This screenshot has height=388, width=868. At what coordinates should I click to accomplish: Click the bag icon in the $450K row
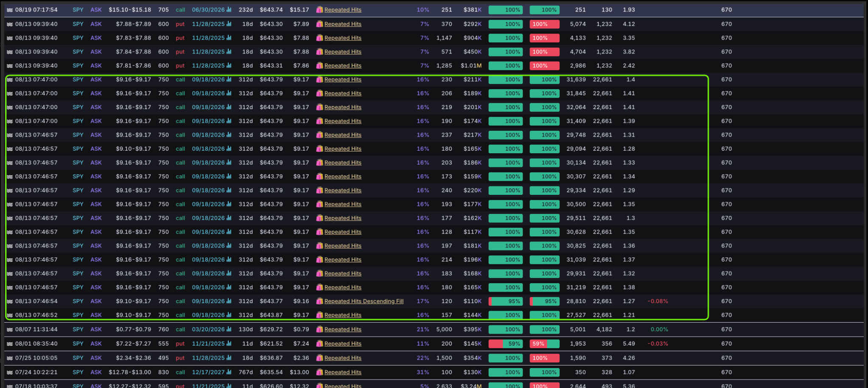pos(319,52)
